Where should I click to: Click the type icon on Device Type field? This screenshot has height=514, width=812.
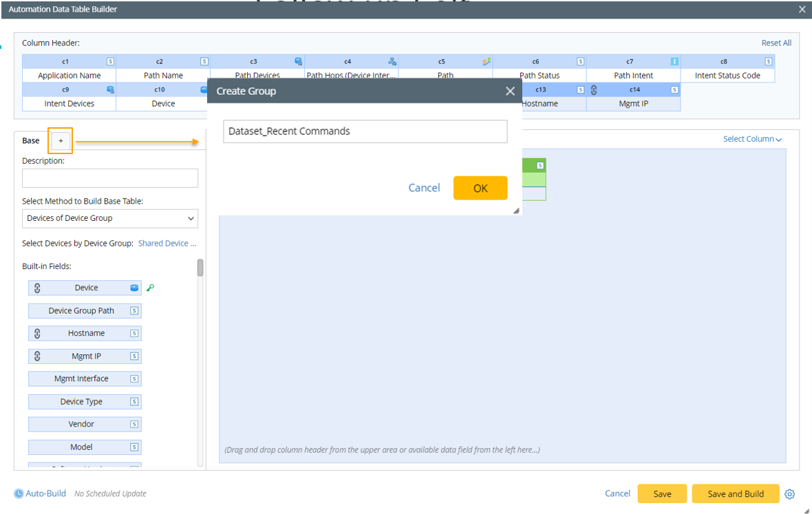coord(134,402)
